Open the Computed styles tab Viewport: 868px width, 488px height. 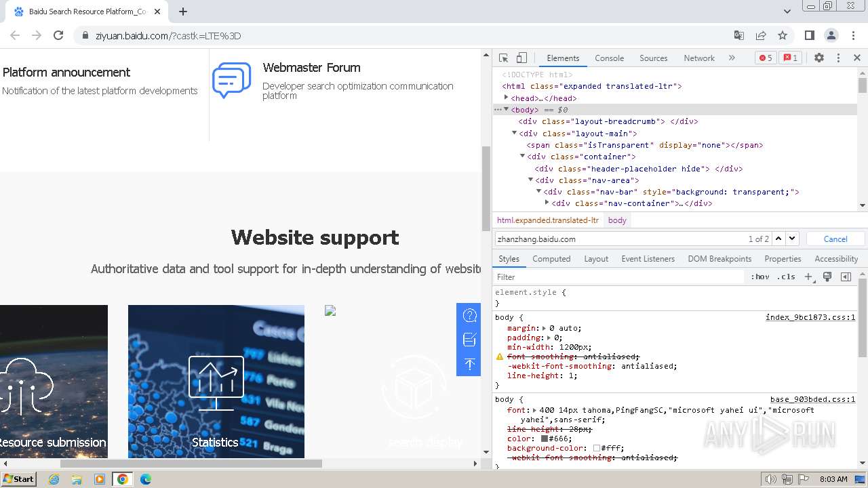coord(551,259)
